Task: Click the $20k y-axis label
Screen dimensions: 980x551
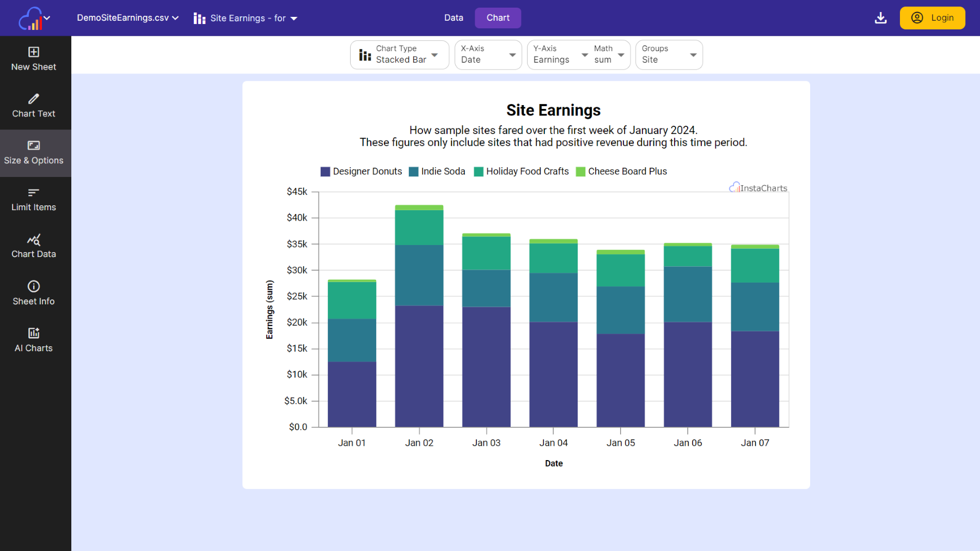Action: tap(297, 322)
